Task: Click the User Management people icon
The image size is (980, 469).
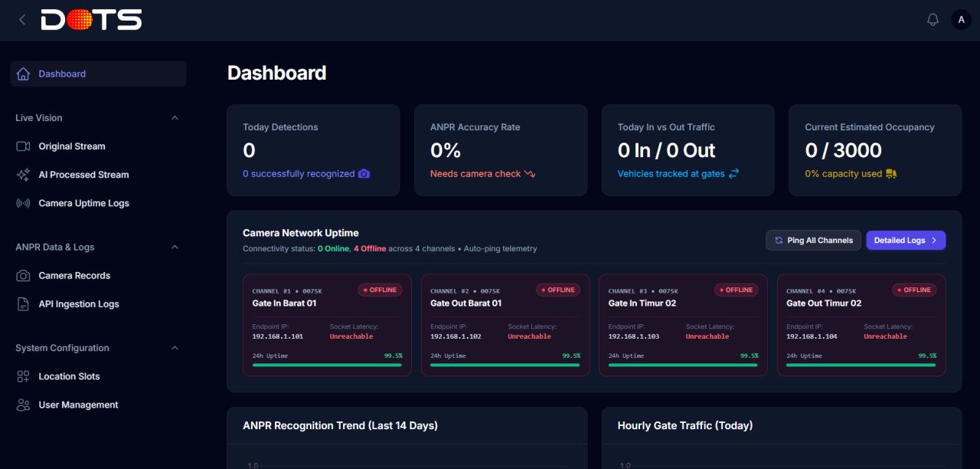Action: tap(23, 405)
